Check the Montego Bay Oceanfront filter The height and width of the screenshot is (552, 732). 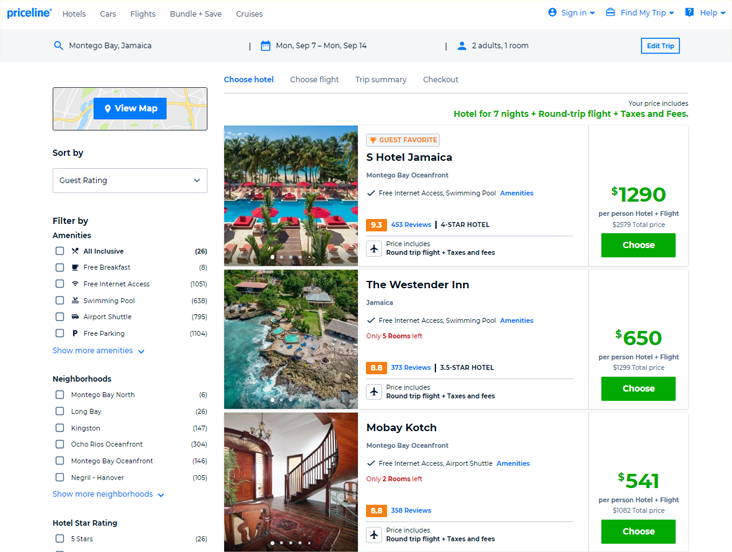60,461
